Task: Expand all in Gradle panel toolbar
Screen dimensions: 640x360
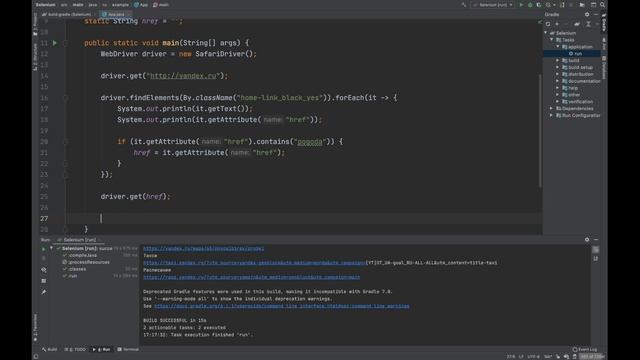Action: click(588, 24)
